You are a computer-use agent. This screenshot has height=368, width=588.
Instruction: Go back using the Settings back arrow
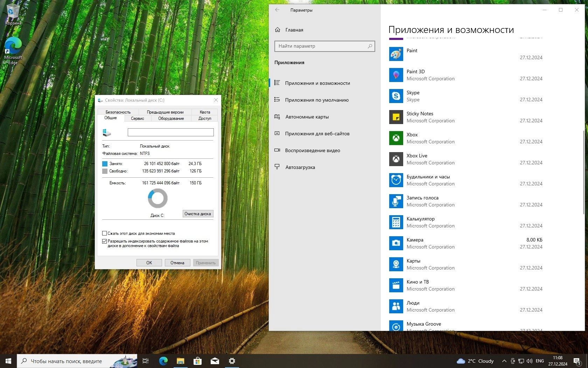(x=277, y=10)
